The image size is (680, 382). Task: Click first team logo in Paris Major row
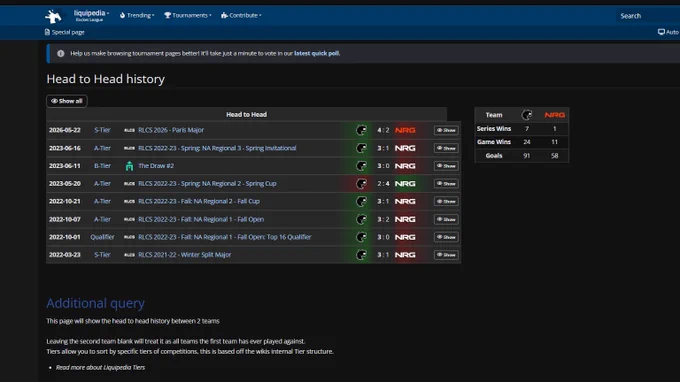tap(361, 130)
